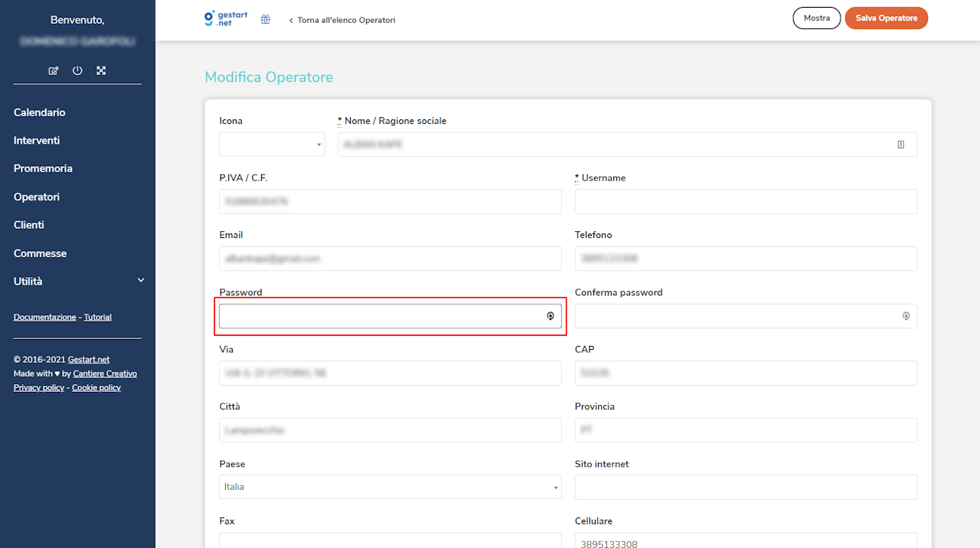Click the contact icon in Nome field
The image size is (980, 548).
[900, 144]
